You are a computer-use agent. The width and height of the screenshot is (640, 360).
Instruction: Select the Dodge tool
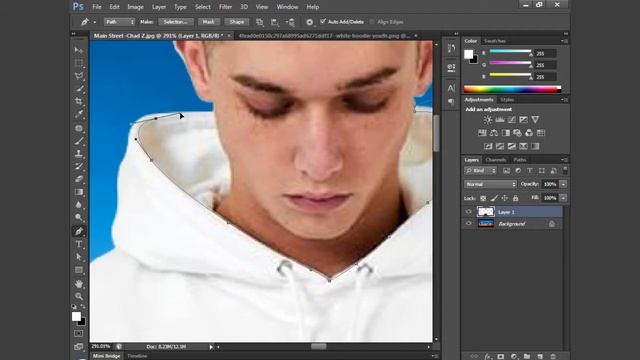point(79,218)
